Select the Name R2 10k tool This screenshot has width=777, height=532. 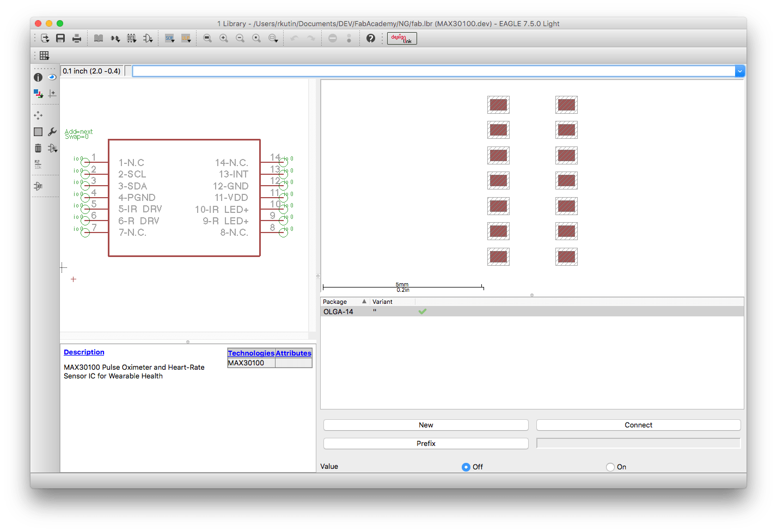point(38,164)
